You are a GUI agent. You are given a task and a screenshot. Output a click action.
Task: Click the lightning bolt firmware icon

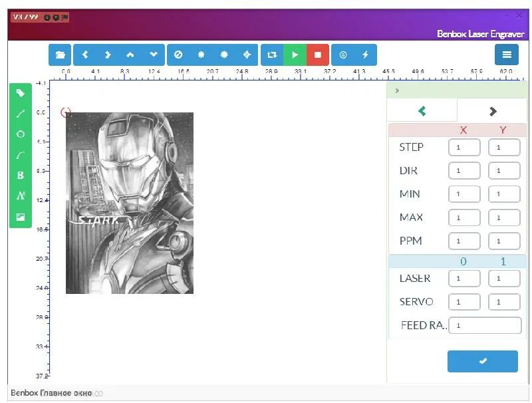click(365, 55)
